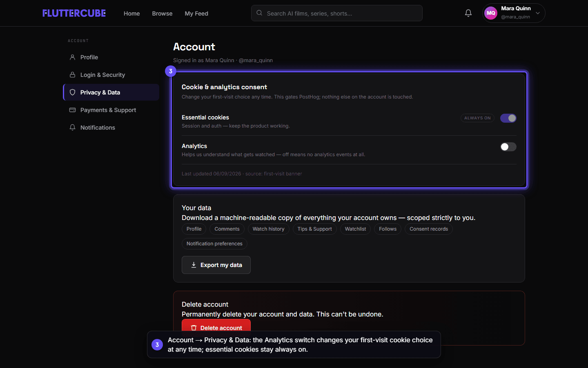Click Export my data button
Screen dimensions: 588x368
[216, 265]
